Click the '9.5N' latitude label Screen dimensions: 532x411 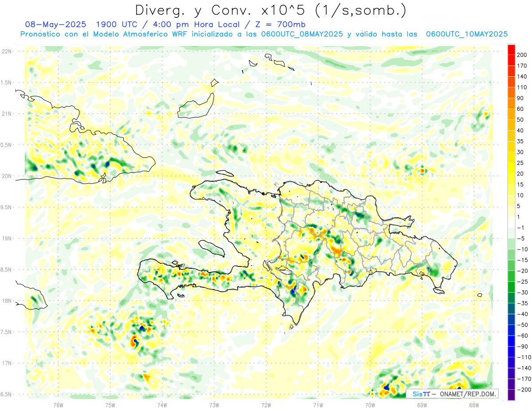tap(6, 207)
